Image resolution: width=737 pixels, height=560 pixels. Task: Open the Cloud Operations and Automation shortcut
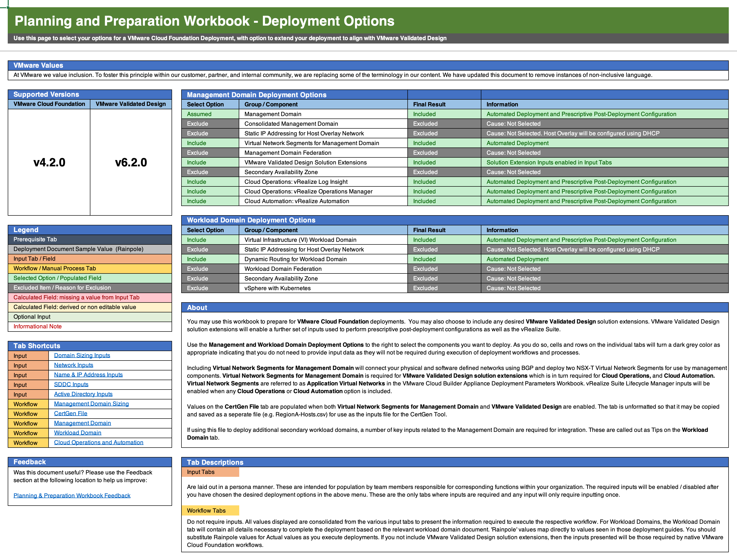99,442
